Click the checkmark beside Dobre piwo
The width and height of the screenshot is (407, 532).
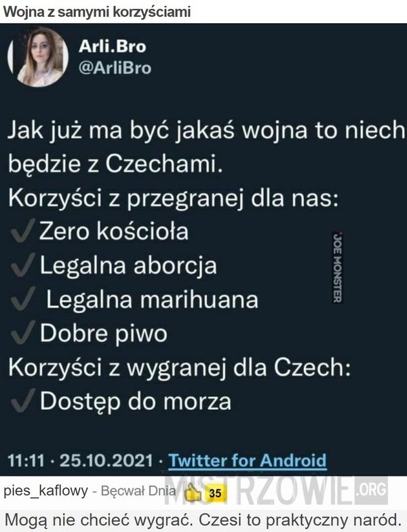click(x=23, y=332)
